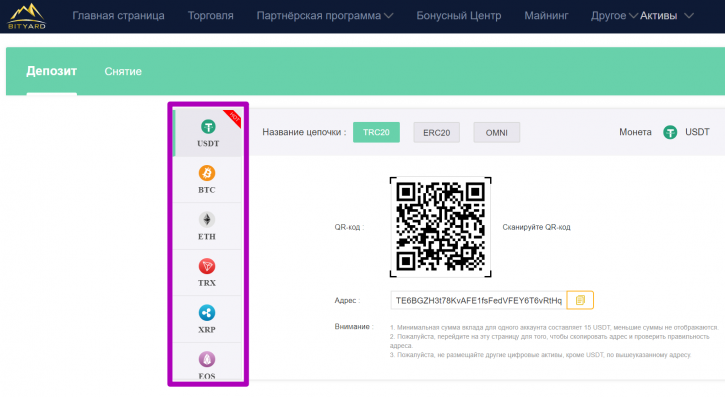Click the note about minimum 15 USDT deposit
This screenshot has height=397, width=725.
click(x=554, y=327)
